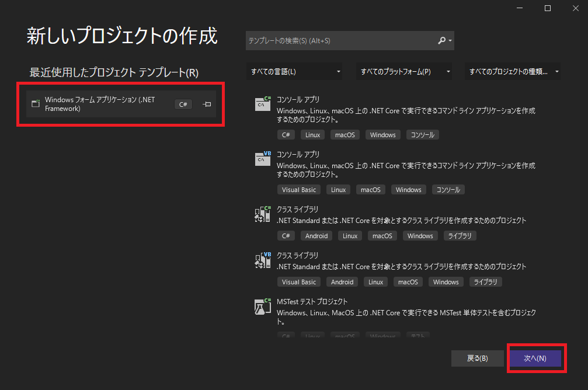Select the MSTest テスト プロジェクト template title
This screenshot has width=588, height=390.
coord(312,301)
